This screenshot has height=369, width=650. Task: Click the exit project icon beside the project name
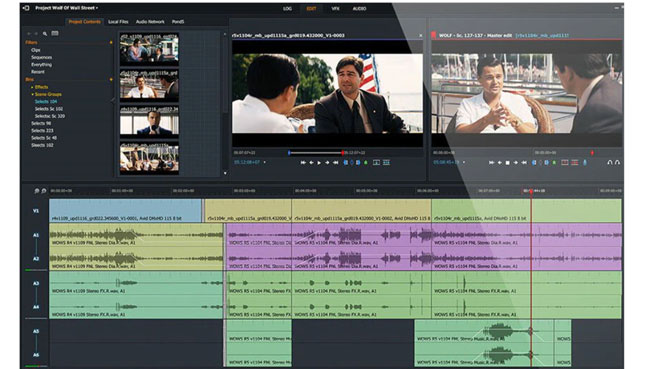(x=26, y=8)
